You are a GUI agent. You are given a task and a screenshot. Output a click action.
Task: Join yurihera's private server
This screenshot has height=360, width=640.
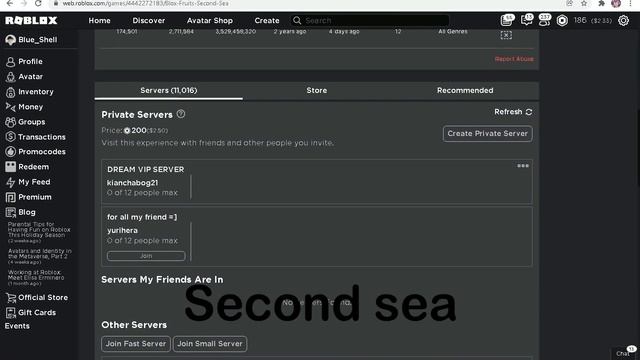click(146, 256)
